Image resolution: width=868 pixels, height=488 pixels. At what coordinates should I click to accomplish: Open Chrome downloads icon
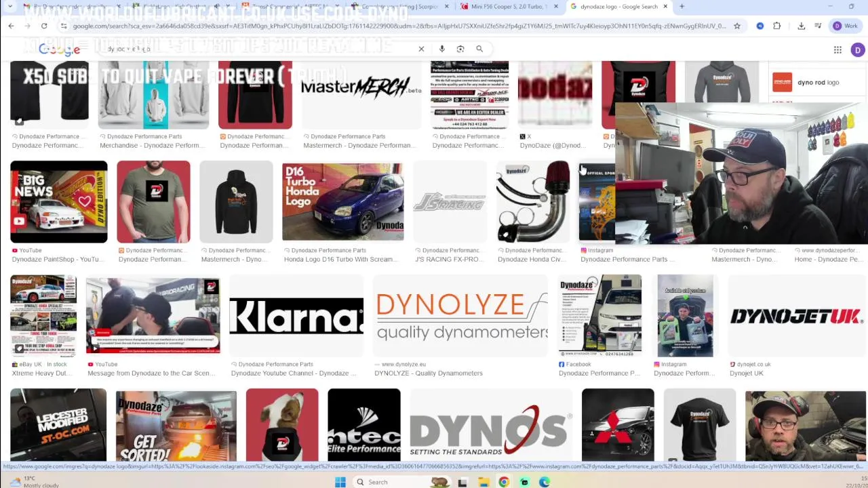point(802,26)
